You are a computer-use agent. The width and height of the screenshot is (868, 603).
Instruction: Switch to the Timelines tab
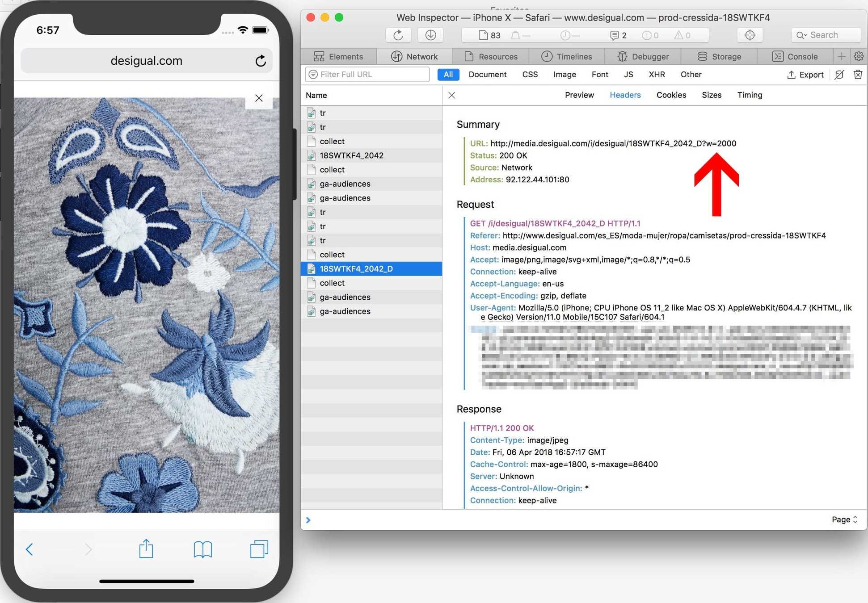point(567,57)
